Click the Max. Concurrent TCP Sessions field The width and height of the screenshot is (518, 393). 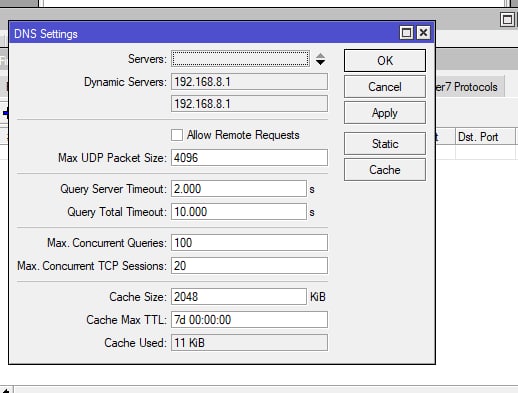point(249,266)
